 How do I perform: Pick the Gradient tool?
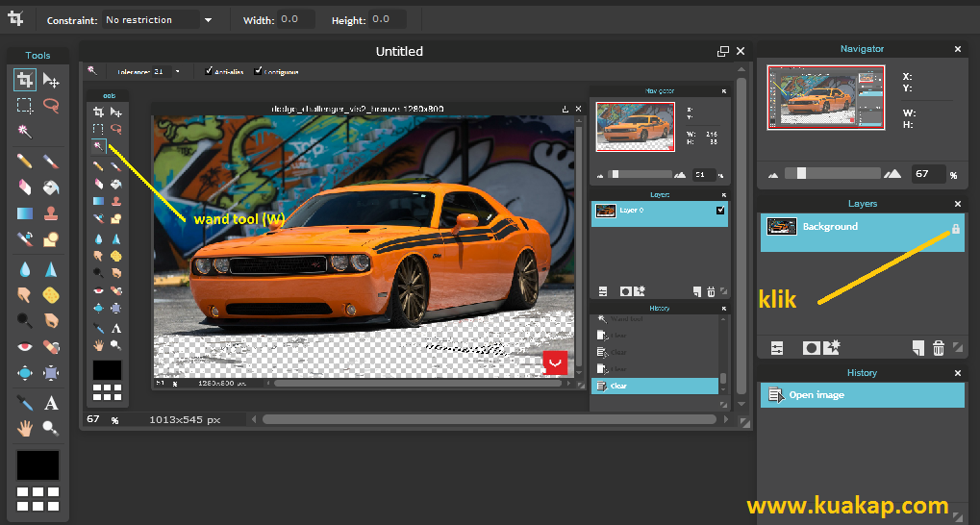(x=24, y=213)
